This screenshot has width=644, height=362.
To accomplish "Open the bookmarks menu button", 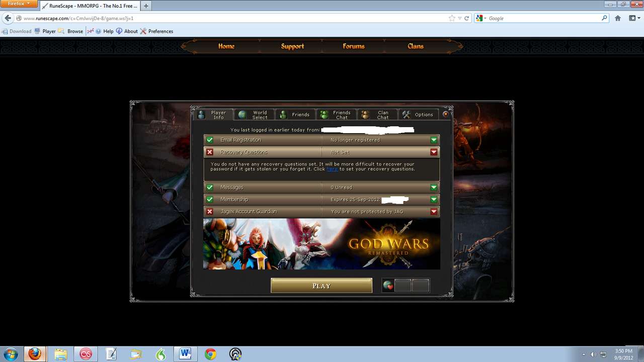I will (634, 18).
